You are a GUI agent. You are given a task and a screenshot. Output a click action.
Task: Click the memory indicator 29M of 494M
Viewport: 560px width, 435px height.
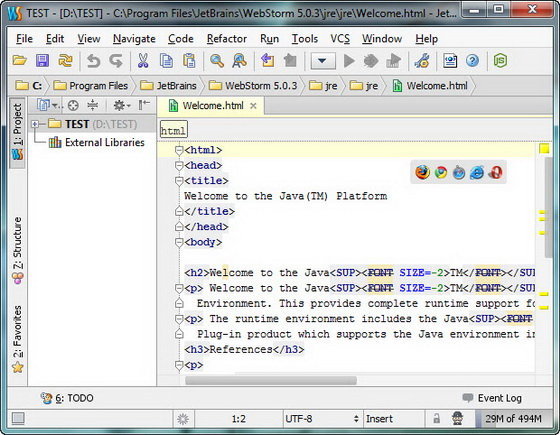click(x=513, y=419)
